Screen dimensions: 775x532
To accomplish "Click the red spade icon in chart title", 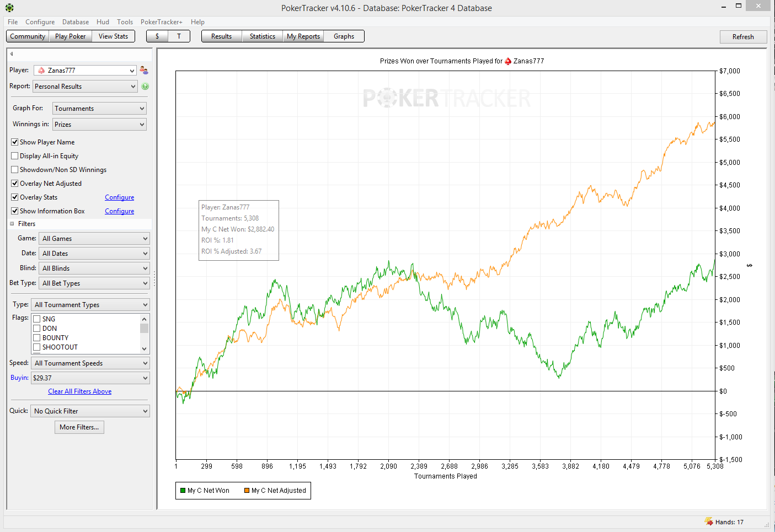I will [x=508, y=61].
